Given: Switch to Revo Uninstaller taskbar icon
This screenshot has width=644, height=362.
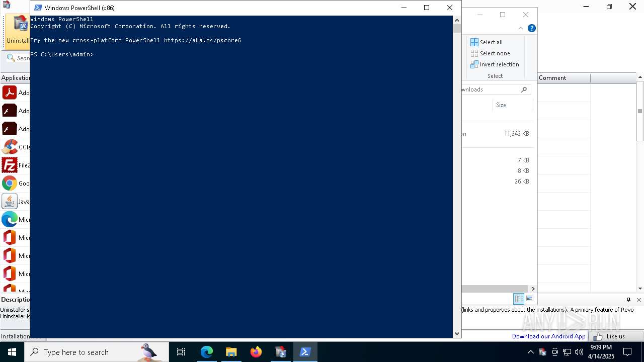Looking at the screenshot, I should [281, 352].
